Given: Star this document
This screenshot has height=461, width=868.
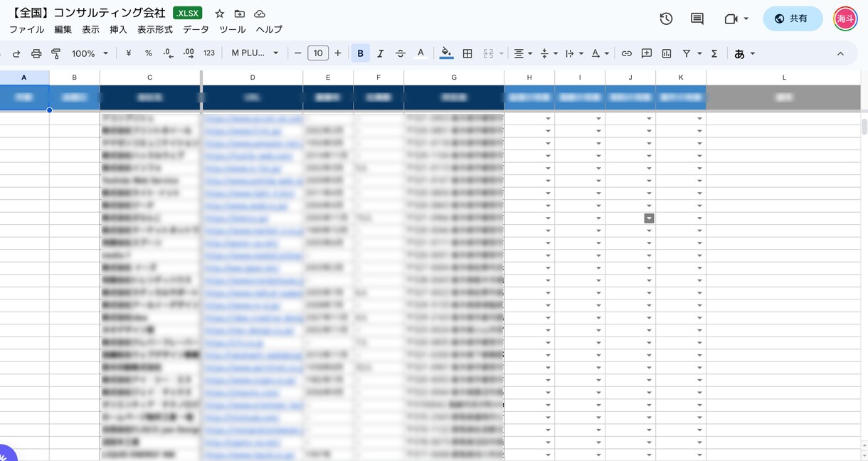Looking at the screenshot, I should 220,14.
